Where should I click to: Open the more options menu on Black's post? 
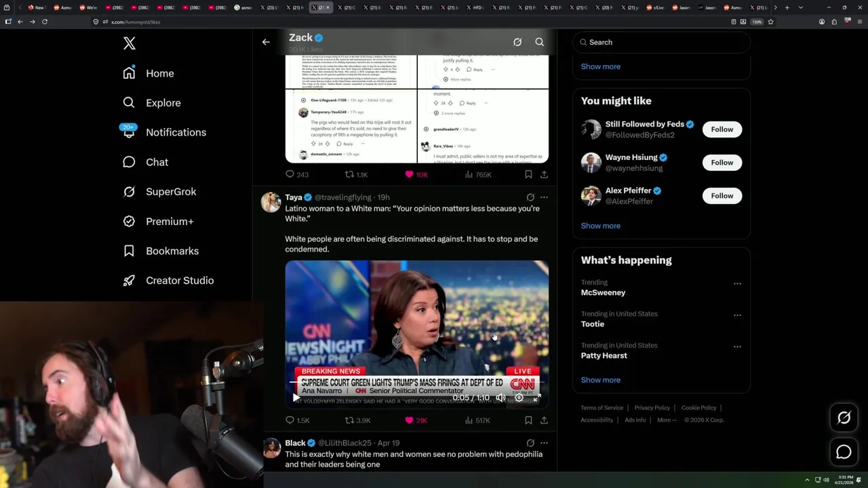(x=544, y=443)
